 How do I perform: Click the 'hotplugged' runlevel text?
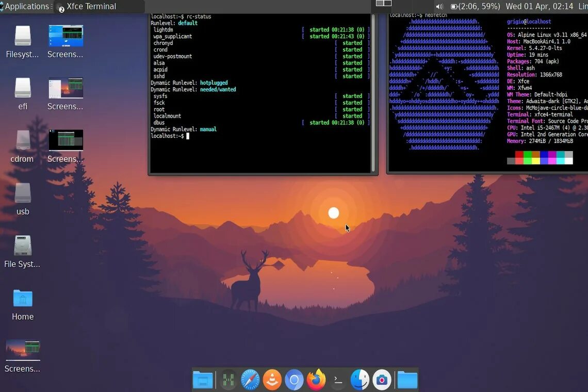tap(214, 83)
